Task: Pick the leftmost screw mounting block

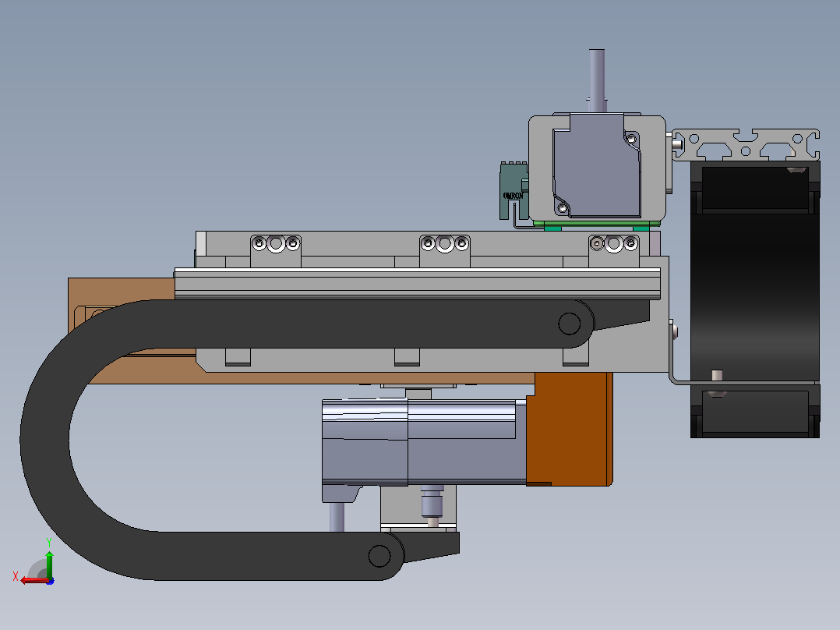Action: tap(275, 251)
